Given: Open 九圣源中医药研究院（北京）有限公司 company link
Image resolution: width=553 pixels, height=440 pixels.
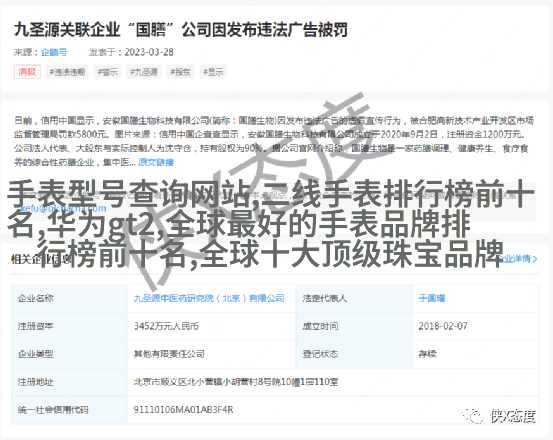Looking at the screenshot, I should [x=209, y=298].
